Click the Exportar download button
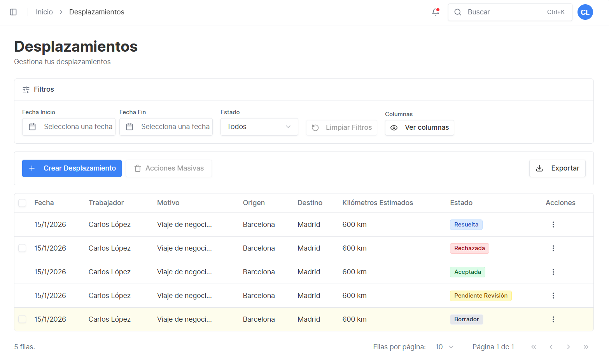The height and width of the screenshot is (364, 609). tap(557, 168)
